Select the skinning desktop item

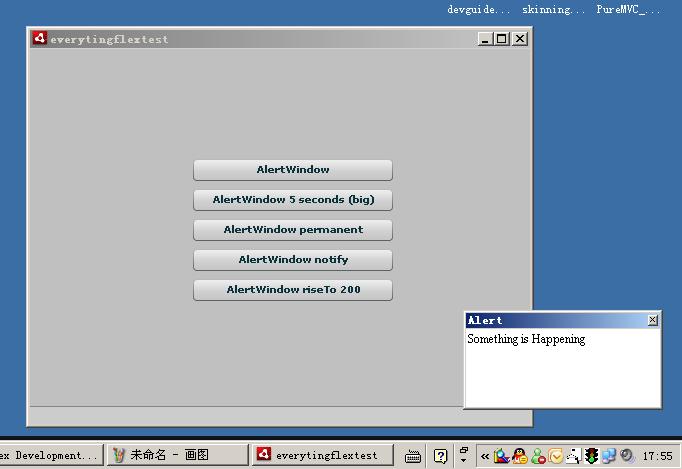[x=554, y=10]
